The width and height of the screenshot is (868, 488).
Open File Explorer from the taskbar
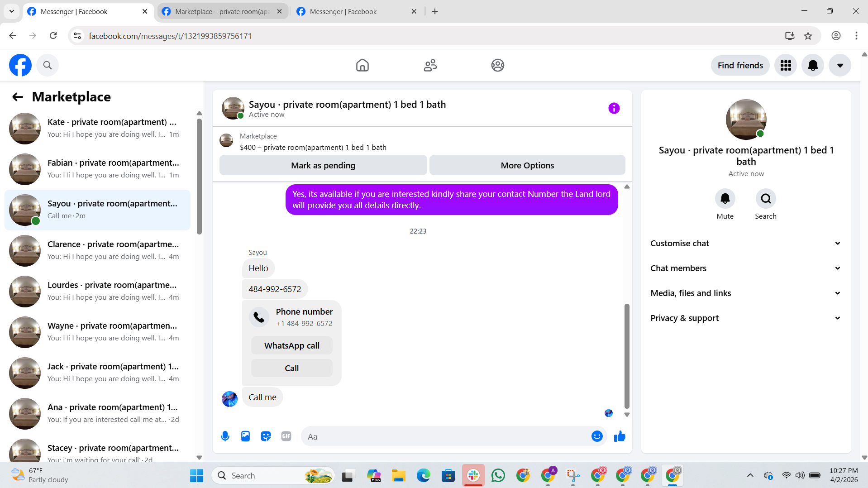coord(399,476)
